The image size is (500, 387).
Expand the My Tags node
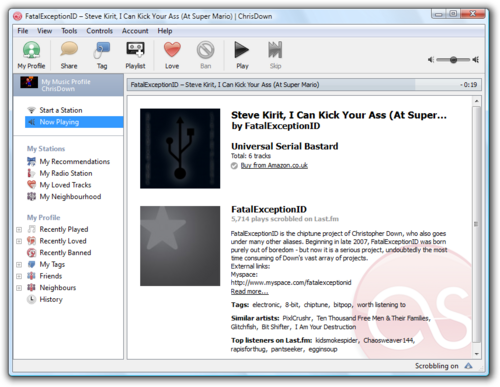19,265
